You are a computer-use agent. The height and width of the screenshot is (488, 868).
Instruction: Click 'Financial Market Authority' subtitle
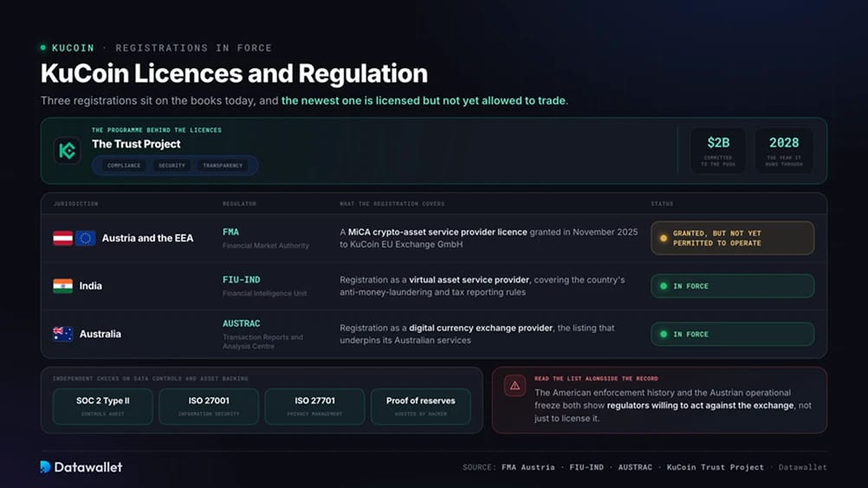tap(266, 245)
